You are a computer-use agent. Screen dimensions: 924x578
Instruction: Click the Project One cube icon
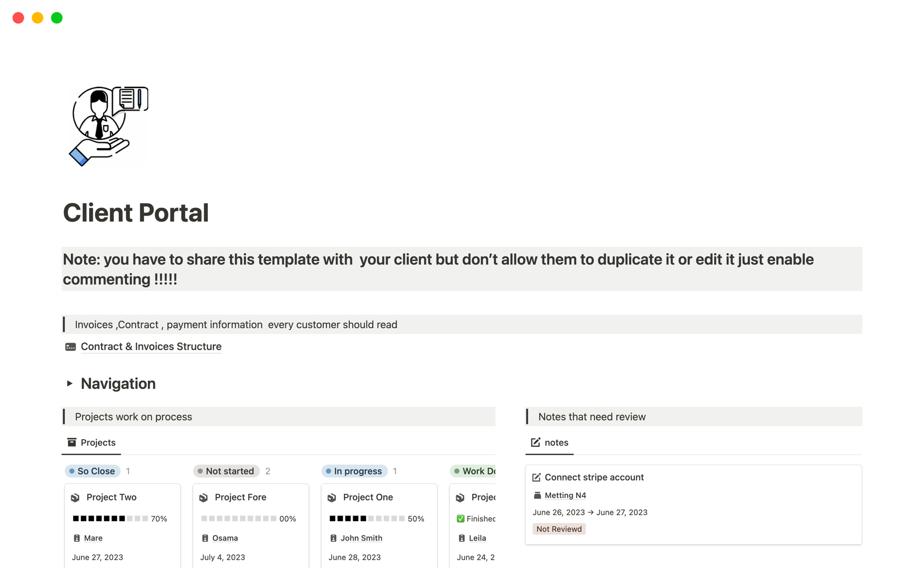coord(332,498)
